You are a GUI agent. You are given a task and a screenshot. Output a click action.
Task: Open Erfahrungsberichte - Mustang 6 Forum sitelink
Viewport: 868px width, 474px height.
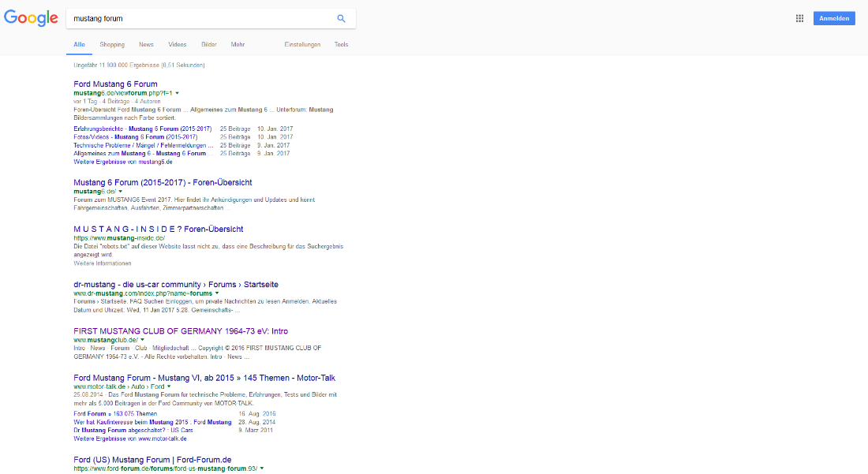tap(142, 129)
